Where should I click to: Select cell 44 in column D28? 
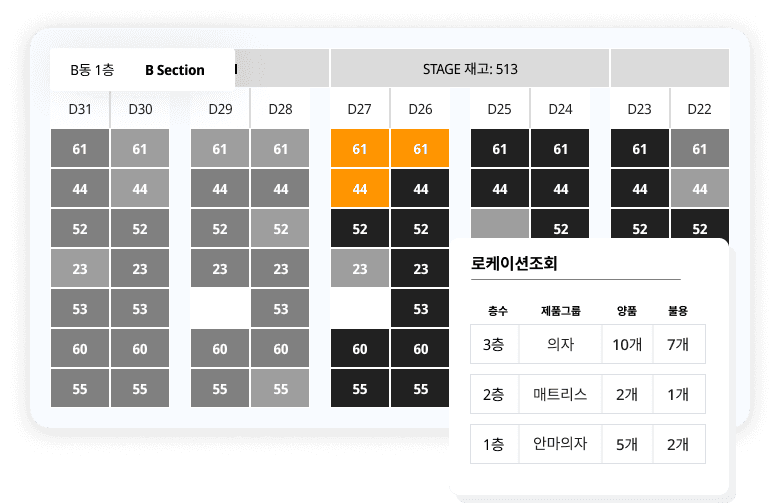[280, 188]
